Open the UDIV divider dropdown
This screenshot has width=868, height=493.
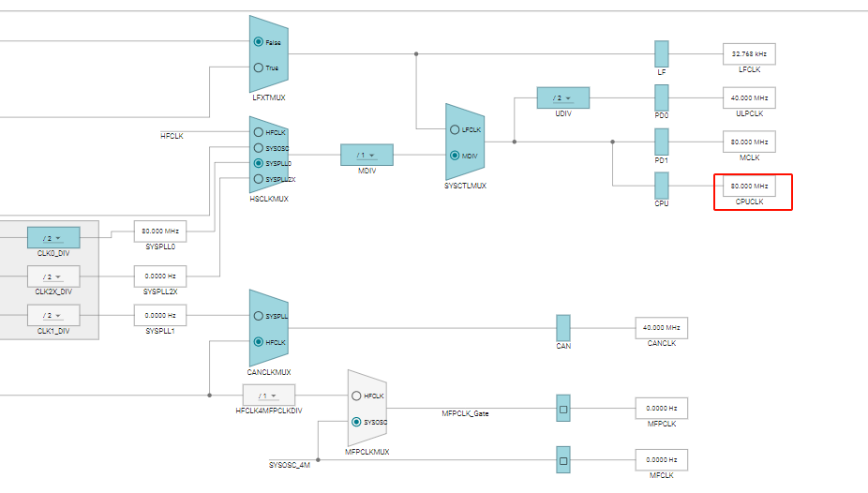click(562, 97)
